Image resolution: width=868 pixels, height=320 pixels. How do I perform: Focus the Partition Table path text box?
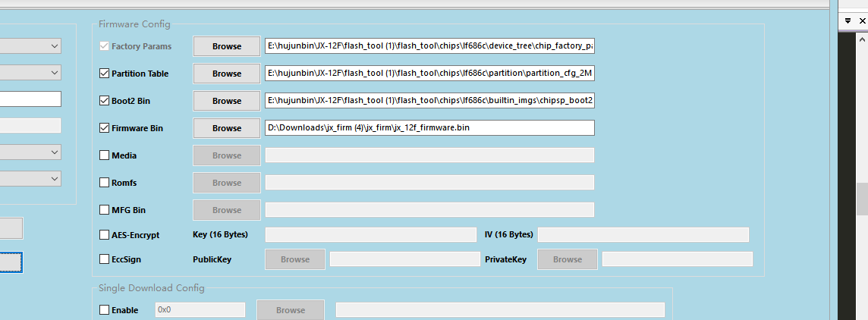[x=429, y=74]
